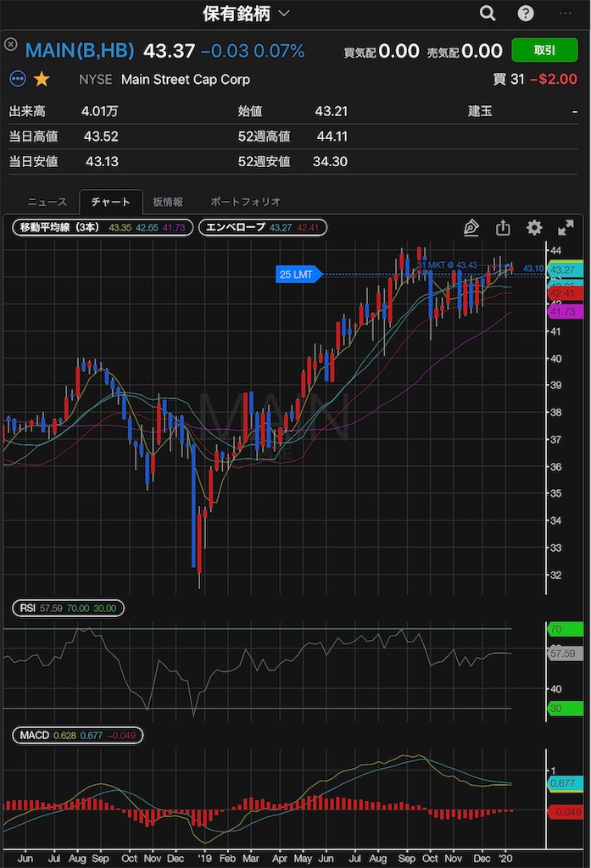Switch to the ニュース tab
Screen dimensions: 591x868
tap(47, 202)
